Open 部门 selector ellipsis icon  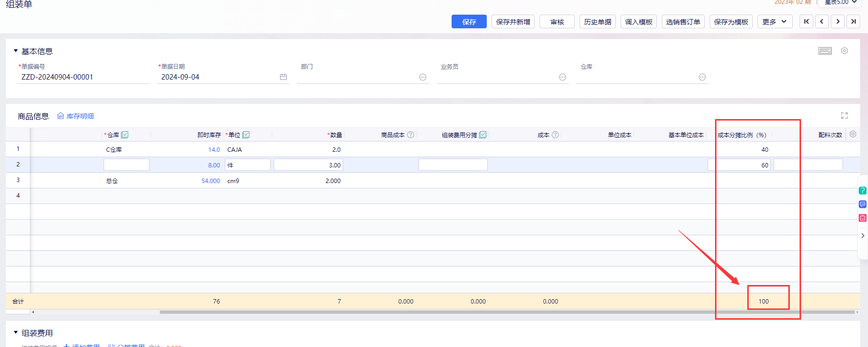click(423, 77)
